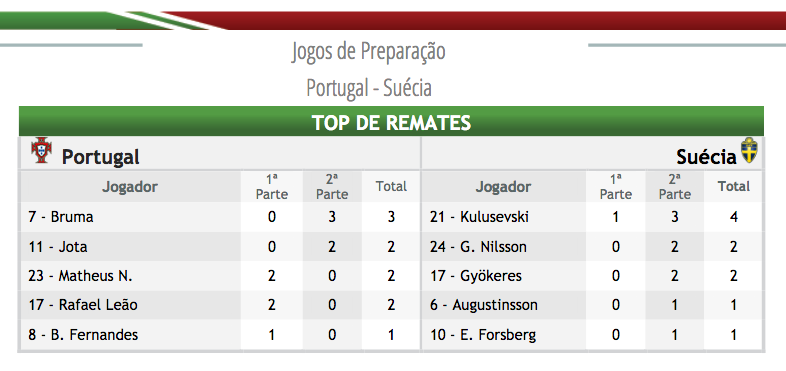Screen dimensions: 786x371
Task: Select player 11 - Jota
Action: 58,247
